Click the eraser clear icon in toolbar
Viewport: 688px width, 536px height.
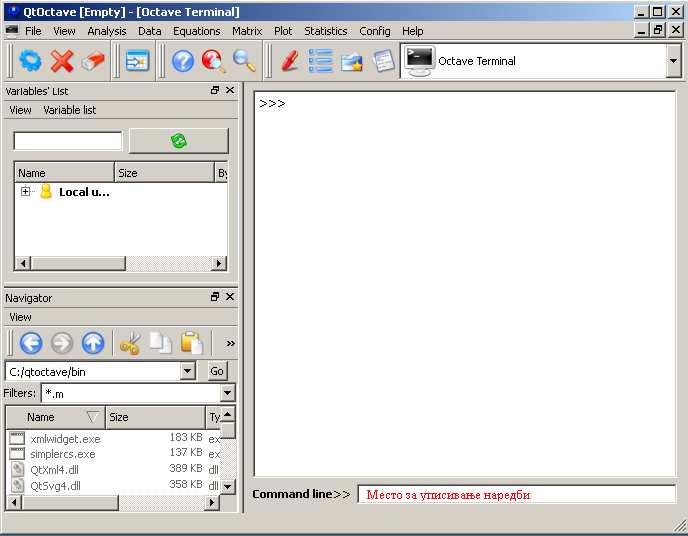point(93,61)
